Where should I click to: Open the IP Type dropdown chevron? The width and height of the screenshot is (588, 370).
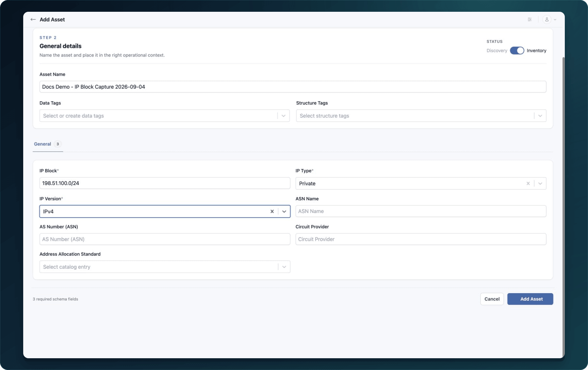point(540,183)
